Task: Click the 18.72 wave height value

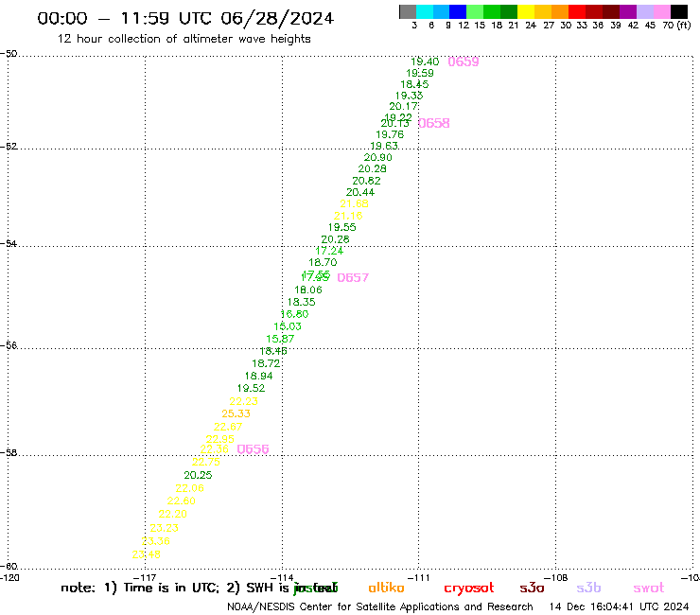Action: coord(266,363)
